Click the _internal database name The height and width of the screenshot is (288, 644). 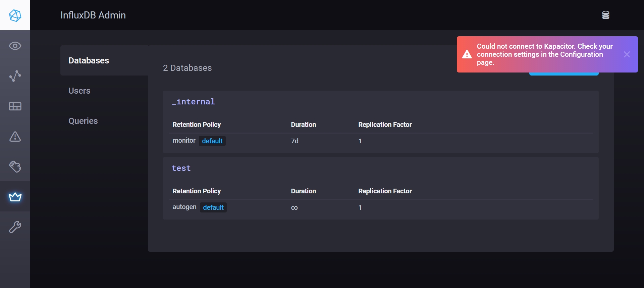click(193, 102)
